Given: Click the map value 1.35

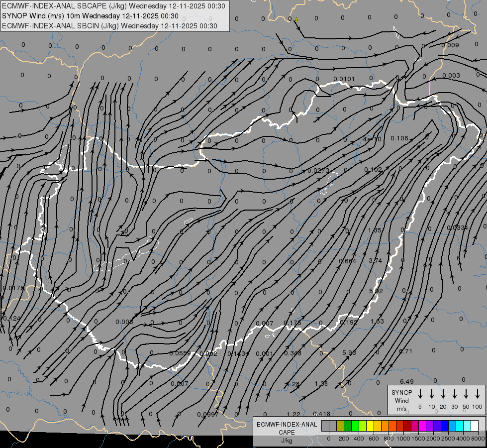Looking at the screenshot, I should click(374, 230).
